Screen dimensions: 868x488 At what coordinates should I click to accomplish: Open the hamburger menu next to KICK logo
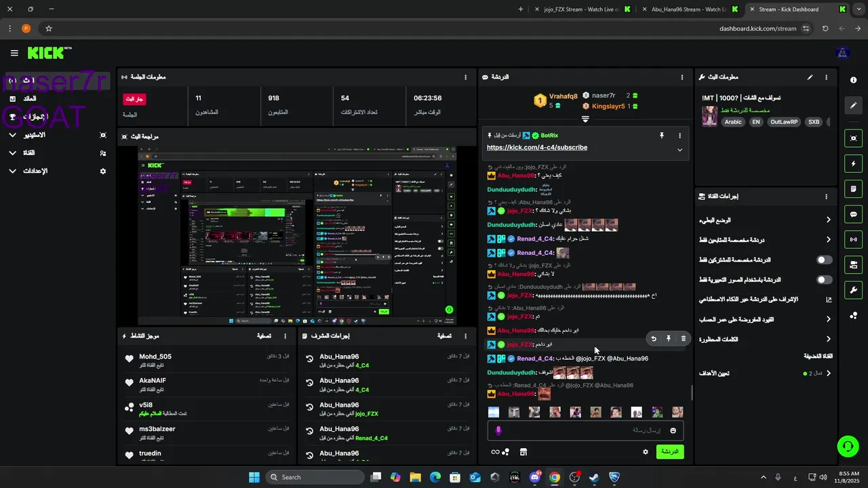[x=14, y=53]
